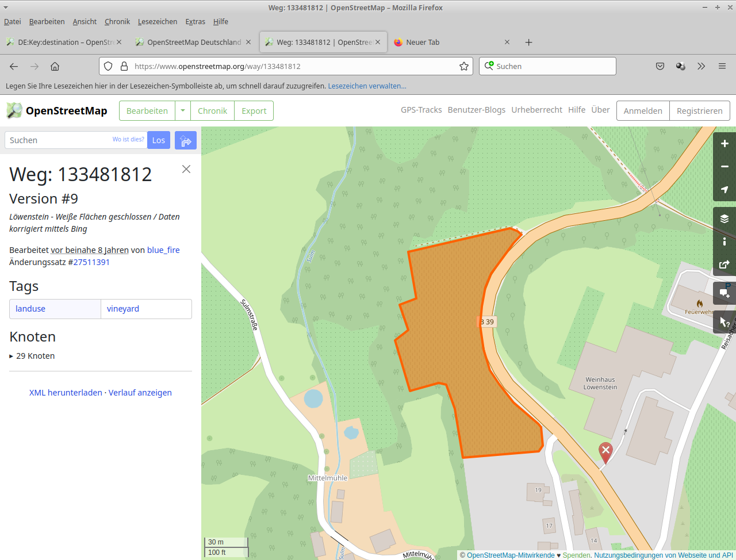Image resolution: width=736 pixels, height=560 pixels.
Task: Add a note to the map
Action: 724,293
